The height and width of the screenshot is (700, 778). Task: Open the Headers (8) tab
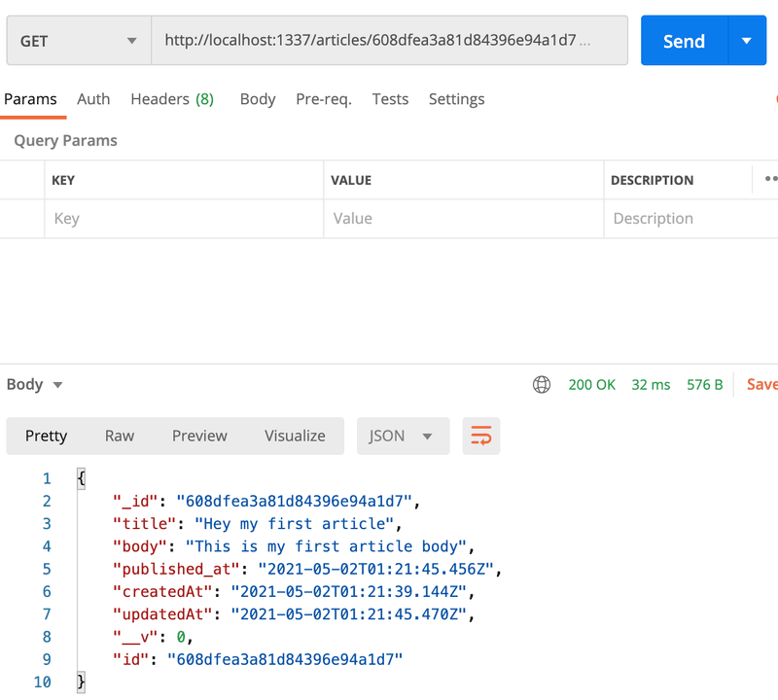click(172, 99)
